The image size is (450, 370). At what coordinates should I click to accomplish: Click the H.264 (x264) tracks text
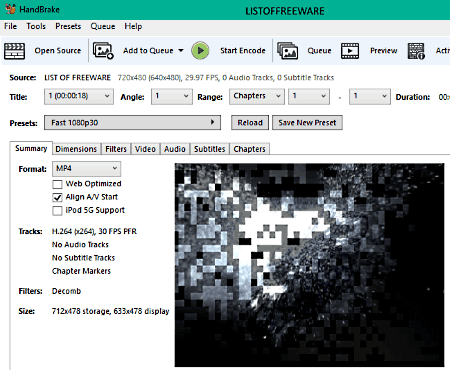pyautogui.click(x=94, y=231)
